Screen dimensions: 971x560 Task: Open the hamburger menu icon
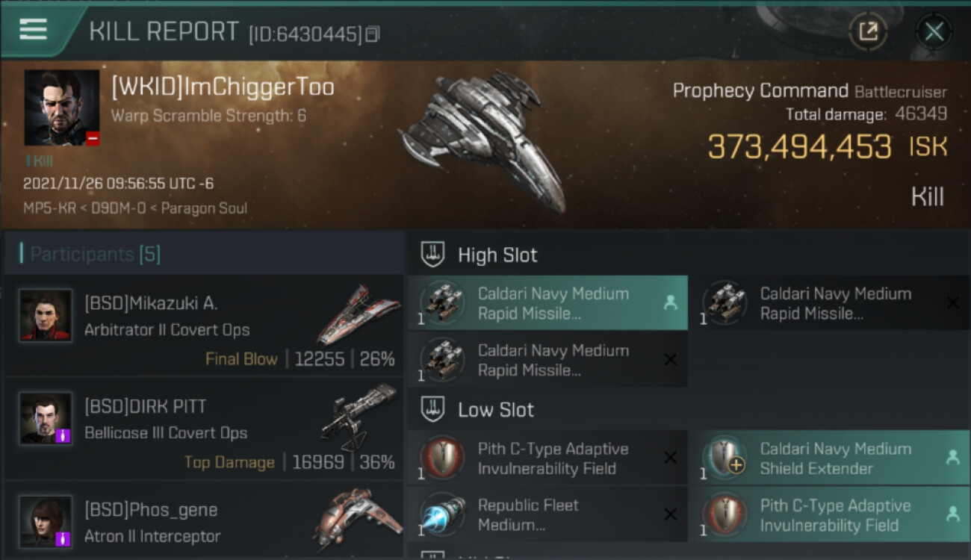pyautogui.click(x=34, y=30)
